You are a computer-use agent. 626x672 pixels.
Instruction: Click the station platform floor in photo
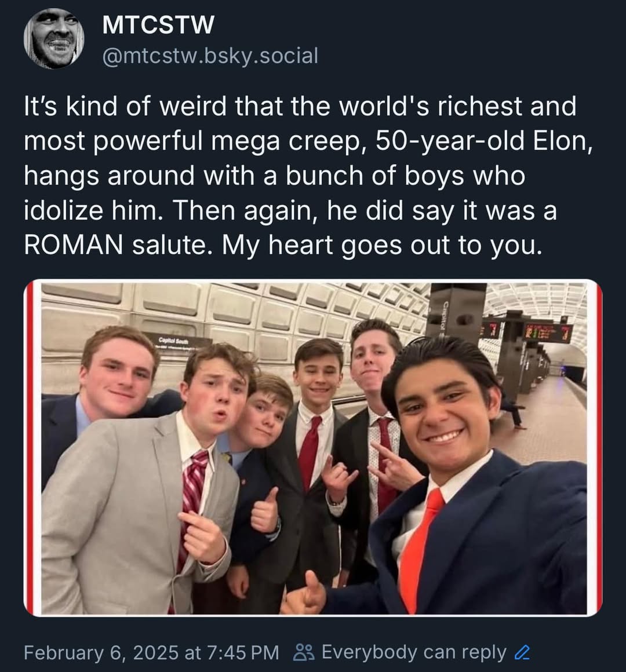point(545,429)
